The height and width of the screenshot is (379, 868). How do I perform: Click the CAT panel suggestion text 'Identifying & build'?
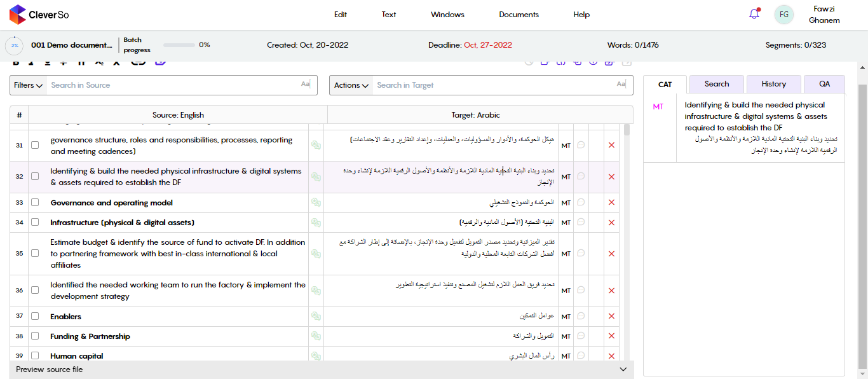756,116
